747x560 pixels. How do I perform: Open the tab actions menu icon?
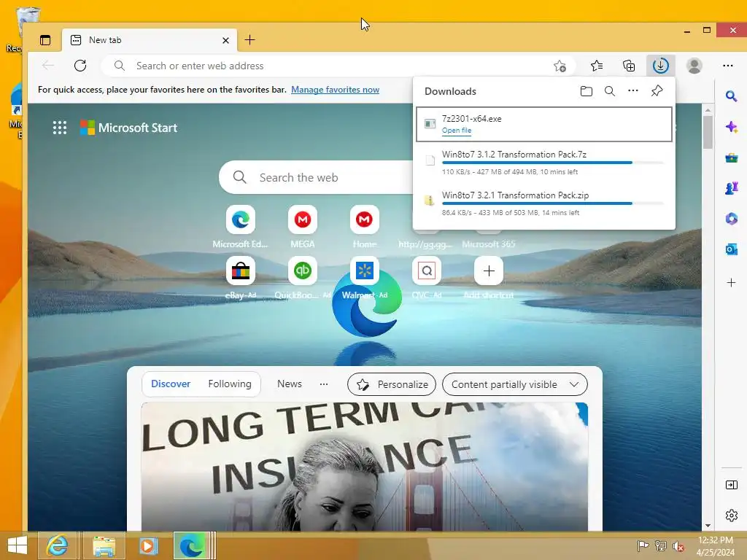pos(45,41)
